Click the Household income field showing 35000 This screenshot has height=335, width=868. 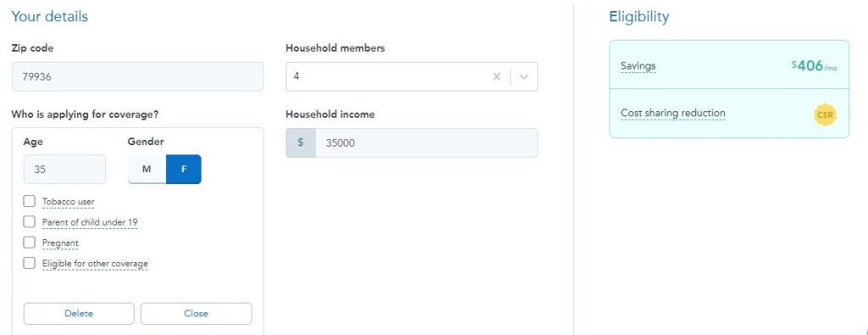tap(426, 142)
